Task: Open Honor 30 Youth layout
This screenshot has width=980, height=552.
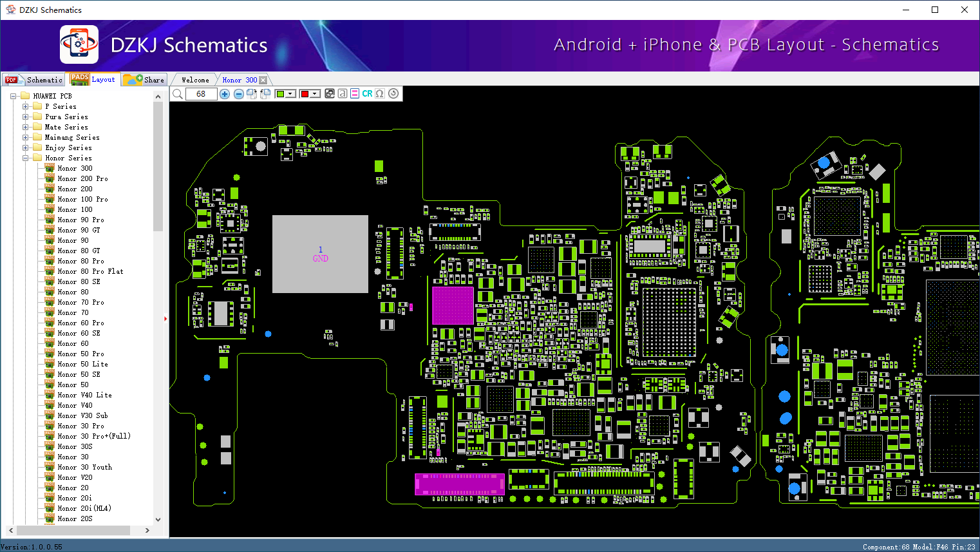Action: coord(84,467)
